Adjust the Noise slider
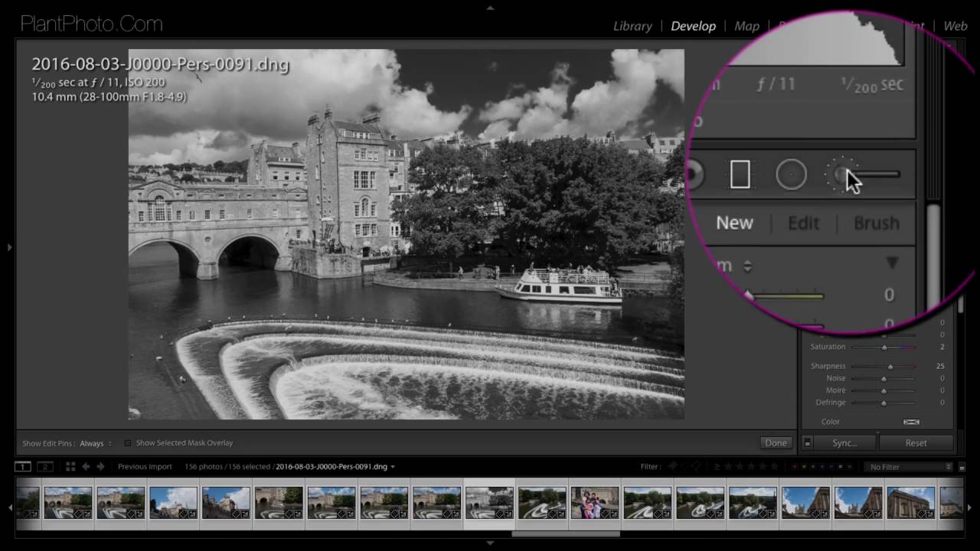Screen dimensions: 980x551 coord(884,379)
